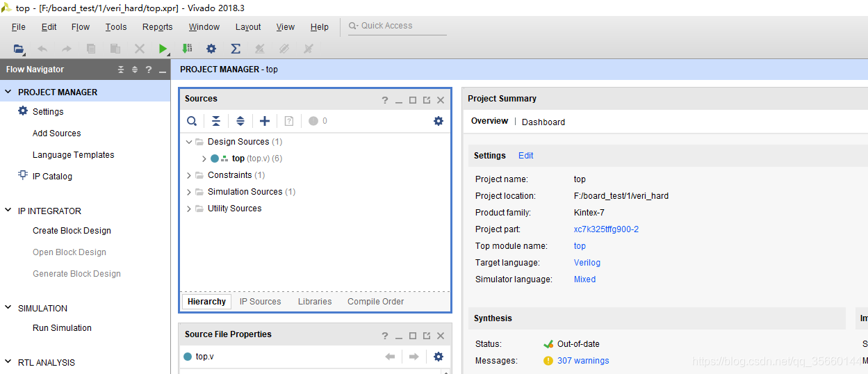Open the Reports menu
Viewport: 868px width, 374px height.
158,27
